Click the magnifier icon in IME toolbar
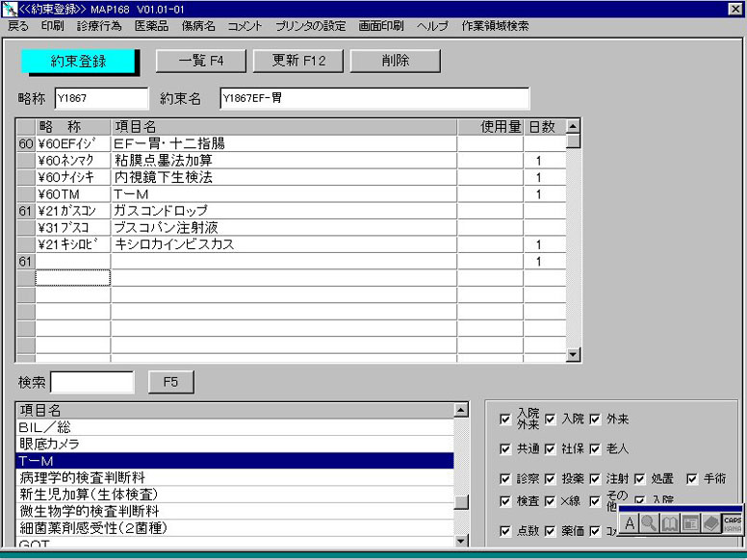This screenshot has height=560, width=747. [x=650, y=523]
